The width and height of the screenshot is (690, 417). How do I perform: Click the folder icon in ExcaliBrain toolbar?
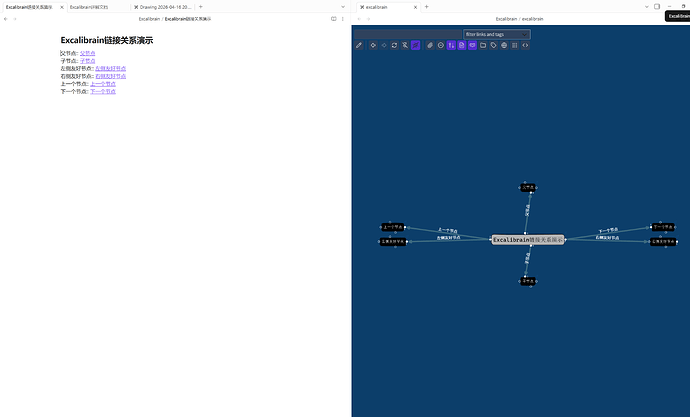(x=482, y=45)
